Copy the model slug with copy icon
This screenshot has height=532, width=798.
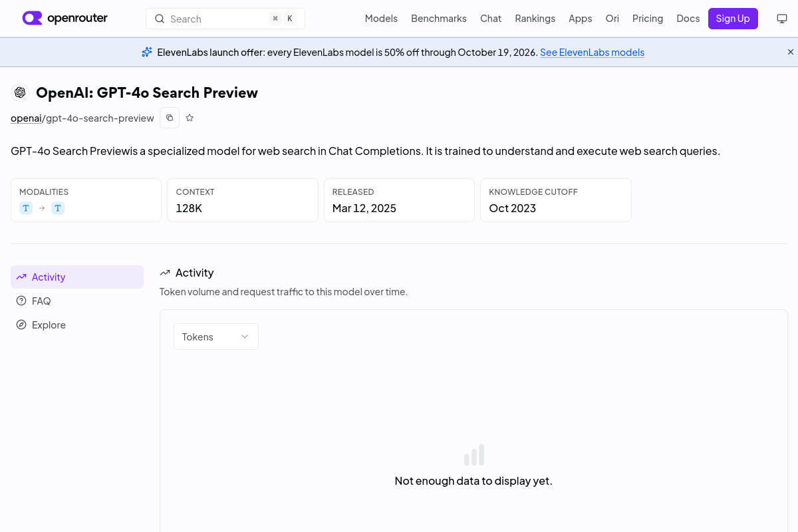(170, 118)
